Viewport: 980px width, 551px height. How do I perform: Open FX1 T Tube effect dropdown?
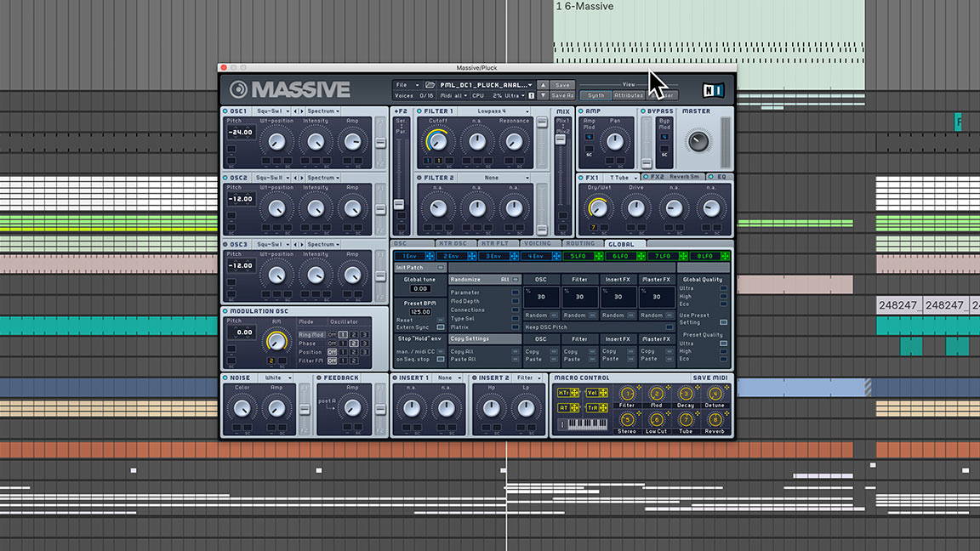[x=622, y=178]
